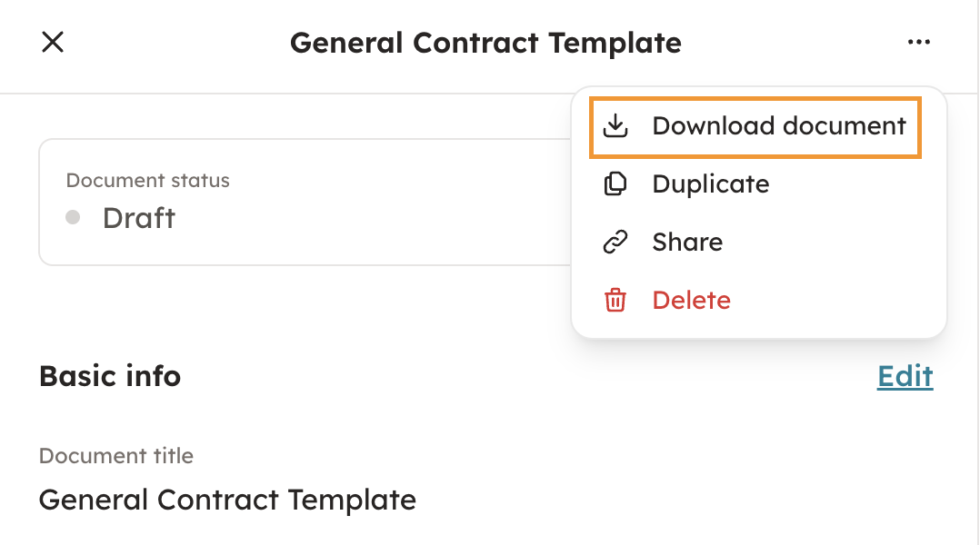Close the panel with the X icon
Screen dimensions: 980x545
pos(53,42)
